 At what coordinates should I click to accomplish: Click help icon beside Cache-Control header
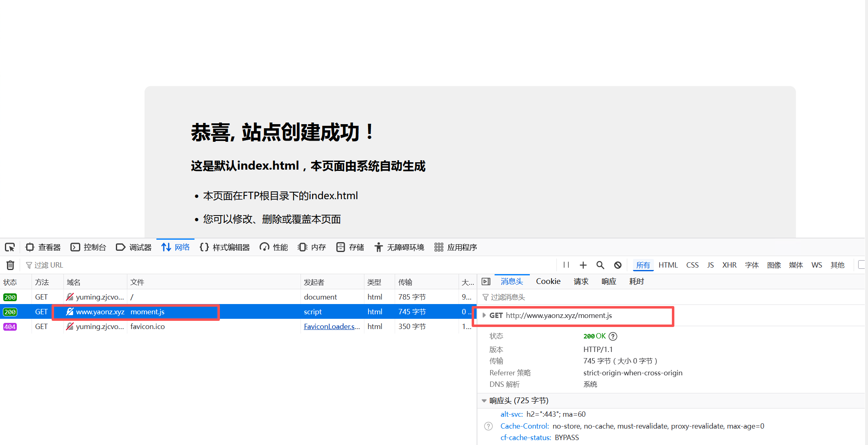(488, 426)
